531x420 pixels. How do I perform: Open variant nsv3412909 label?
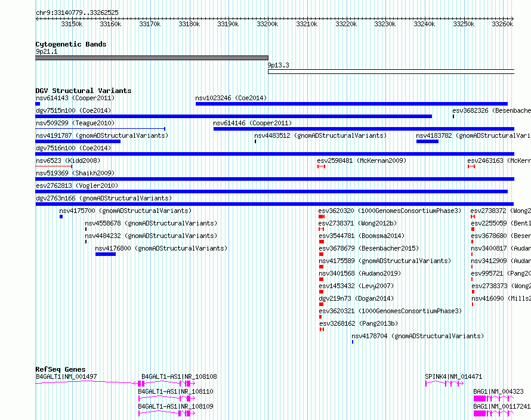point(501,261)
